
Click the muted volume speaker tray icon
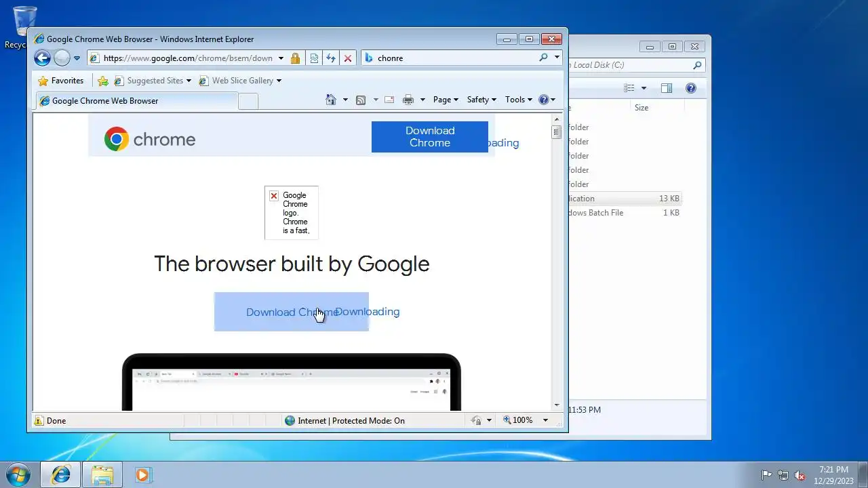[800, 475]
